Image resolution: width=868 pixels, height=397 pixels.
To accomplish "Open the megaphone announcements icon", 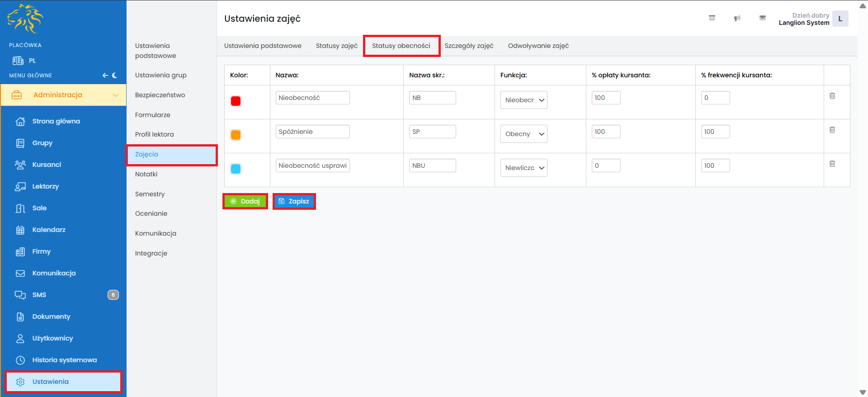I will pos(737,18).
